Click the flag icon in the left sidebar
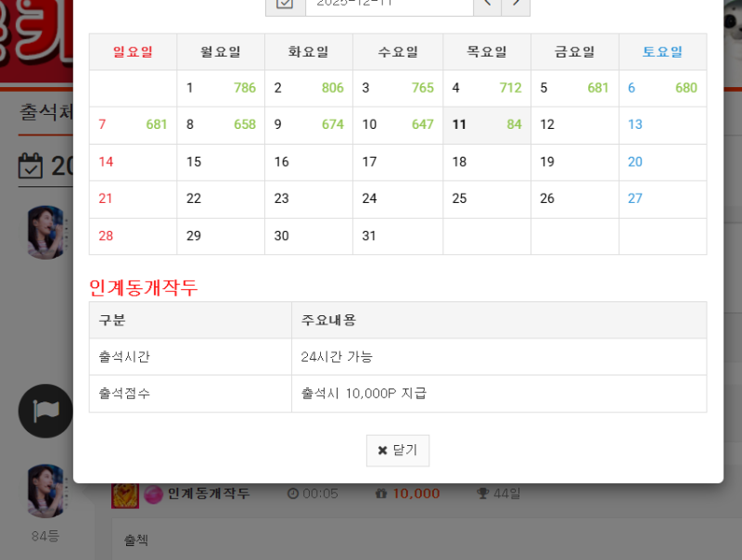Viewport: 742px width, 560px height. (x=45, y=411)
